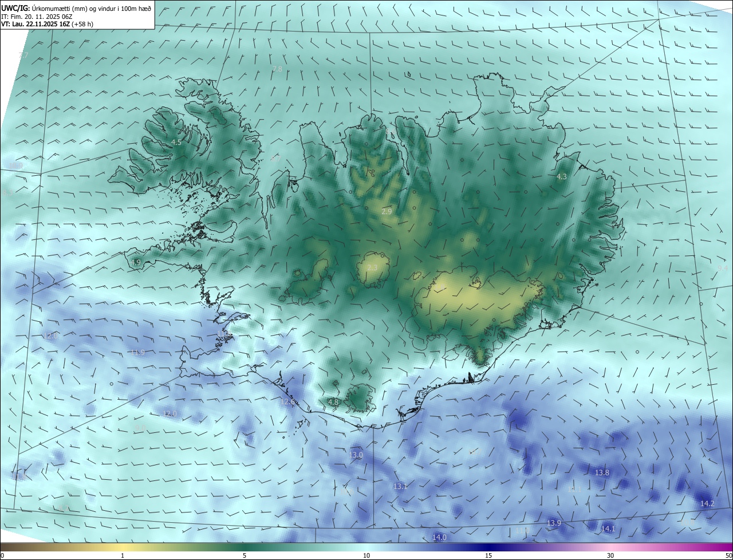Screen dimensions: 733x560
Task: Click the 2.3 value label on the glacier
Action: [372, 268]
